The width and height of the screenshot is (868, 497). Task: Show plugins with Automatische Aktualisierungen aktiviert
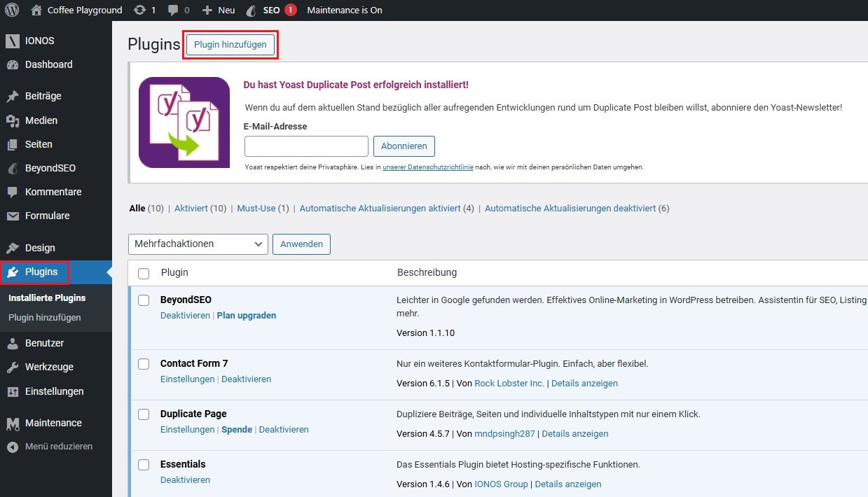click(380, 208)
